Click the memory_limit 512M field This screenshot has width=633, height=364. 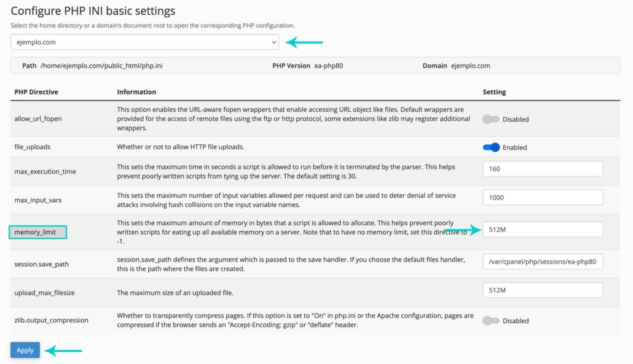(x=543, y=230)
